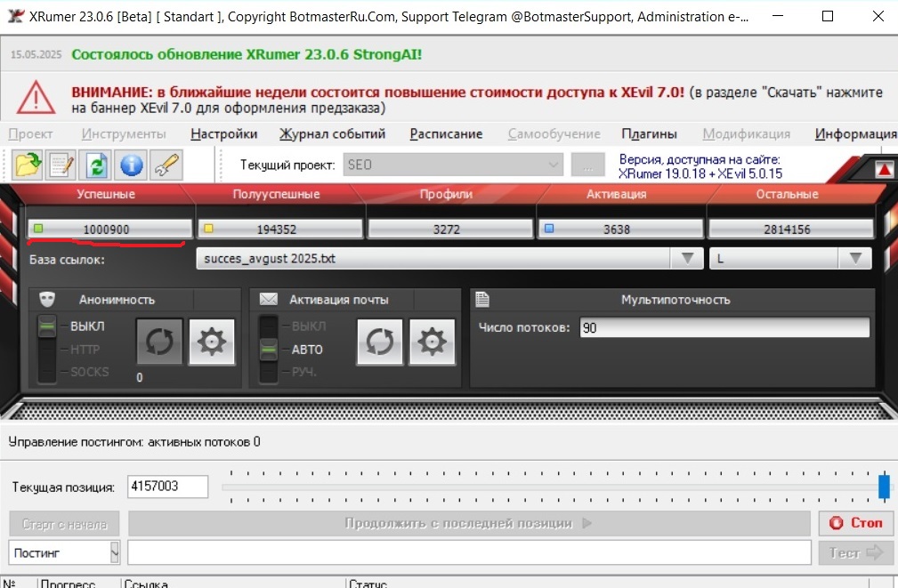Image resolution: width=898 pixels, height=588 pixels.
Task: Open the Расписание menu
Action: pos(446,134)
